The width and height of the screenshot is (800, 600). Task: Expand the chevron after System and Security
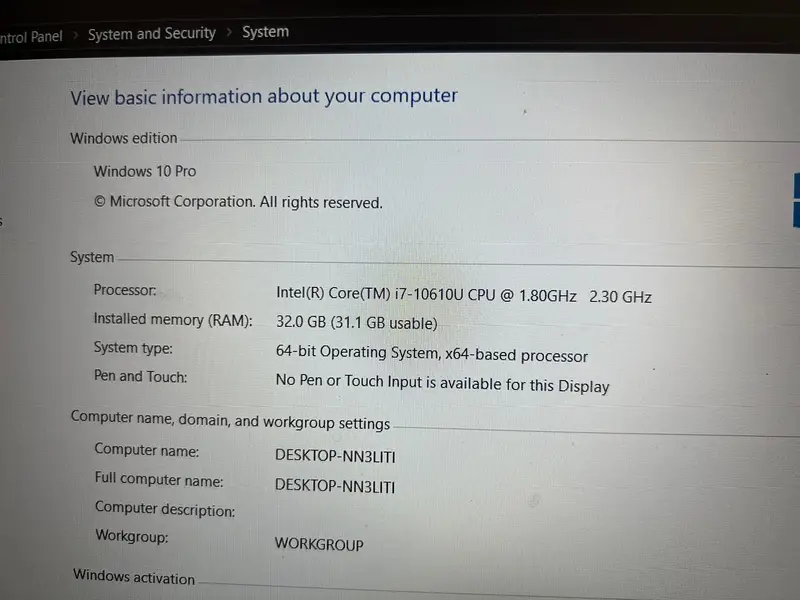click(229, 33)
